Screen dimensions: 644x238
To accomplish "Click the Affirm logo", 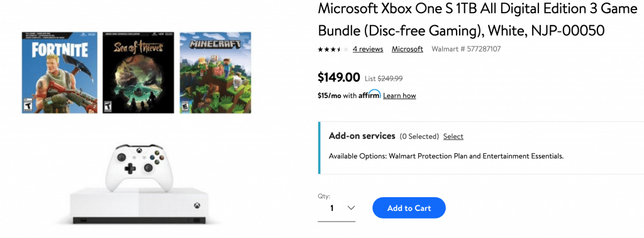I will 370,94.
